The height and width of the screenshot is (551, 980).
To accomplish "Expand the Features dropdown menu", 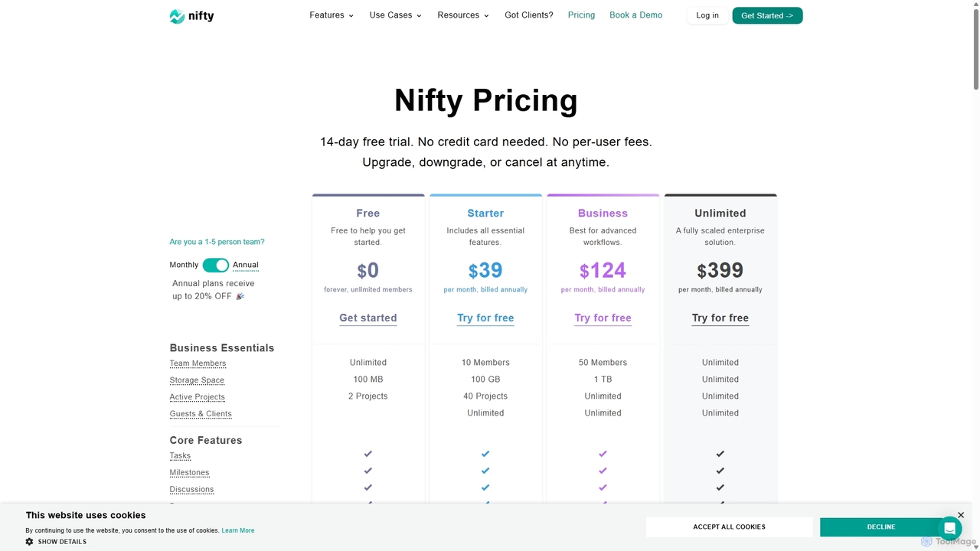I will point(332,15).
